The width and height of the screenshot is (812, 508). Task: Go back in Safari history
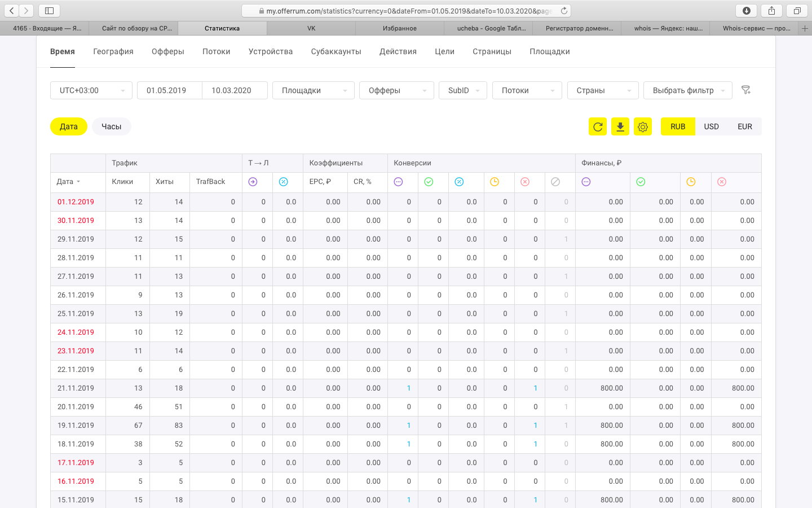point(12,11)
